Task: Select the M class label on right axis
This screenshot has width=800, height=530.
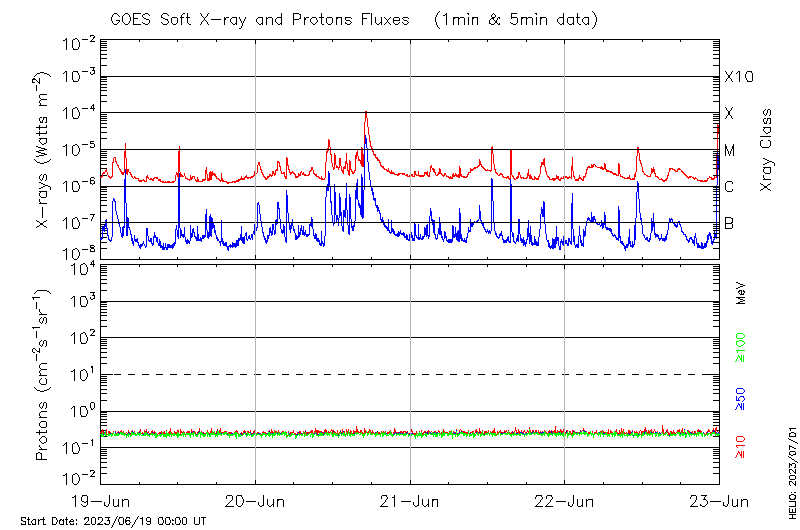Action: (730, 151)
